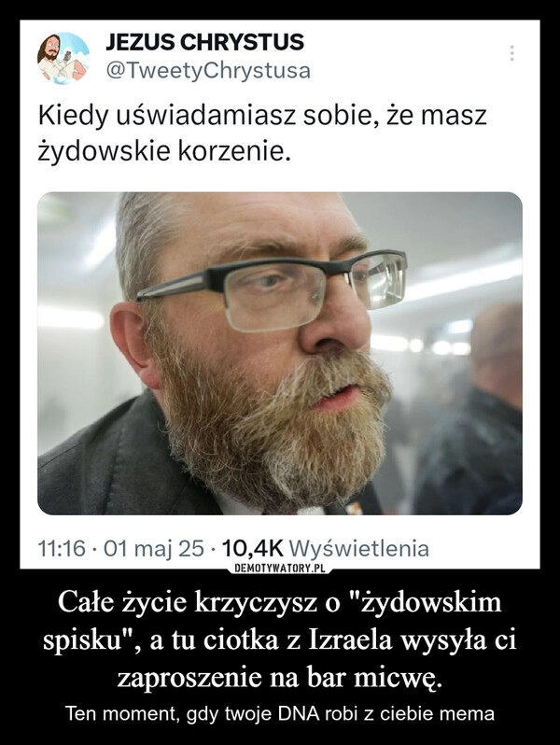Click the caption line mentioning 'ciotka z Izraela'
The width and height of the screenshot is (560, 745).
pos(280,640)
